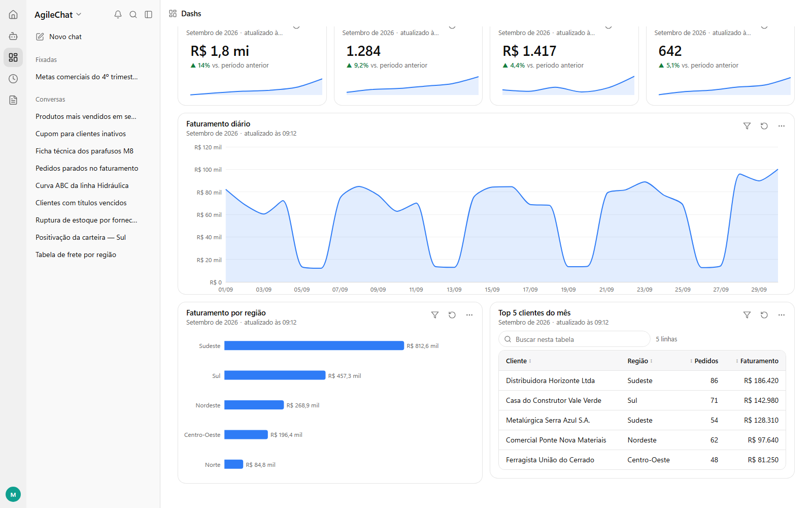The image size is (812, 508).
Task: Sort table by Região column
Action: (x=640, y=361)
